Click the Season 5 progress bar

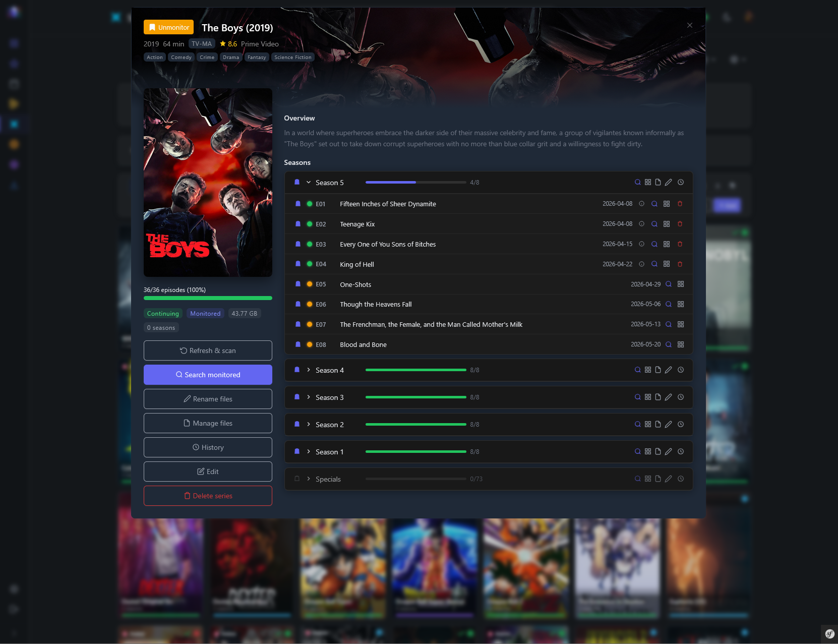pyautogui.click(x=416, y=182)
